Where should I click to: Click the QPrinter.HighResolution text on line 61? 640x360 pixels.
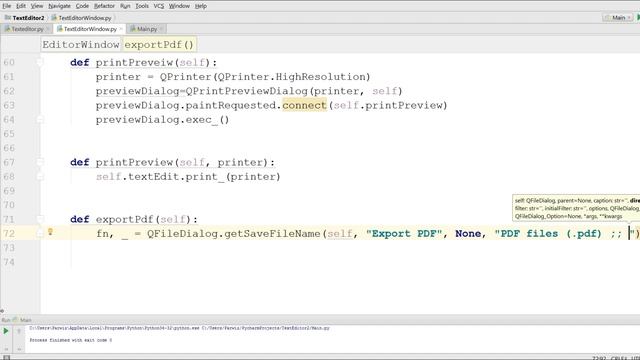pos(291,77)
